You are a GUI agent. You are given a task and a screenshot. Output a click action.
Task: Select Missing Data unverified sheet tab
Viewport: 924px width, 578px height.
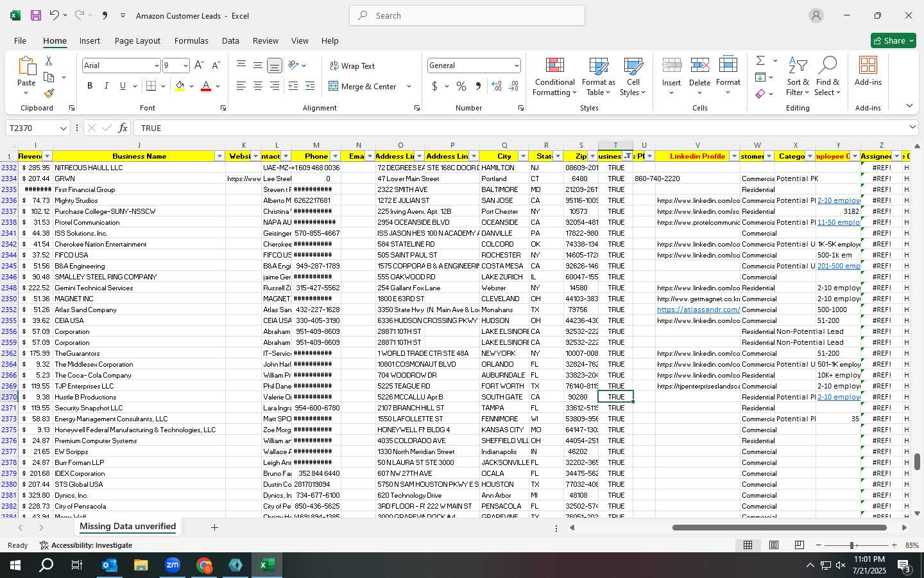[128, 527]
